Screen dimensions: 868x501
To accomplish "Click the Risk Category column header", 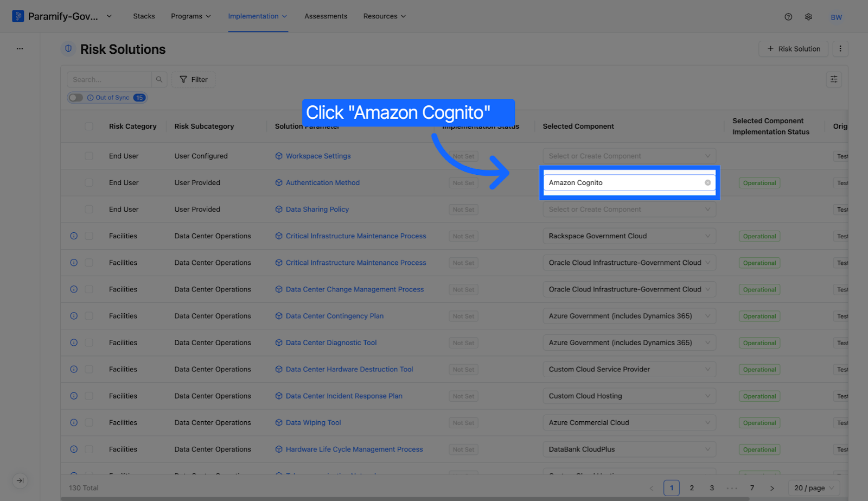I will pos(132,126).
